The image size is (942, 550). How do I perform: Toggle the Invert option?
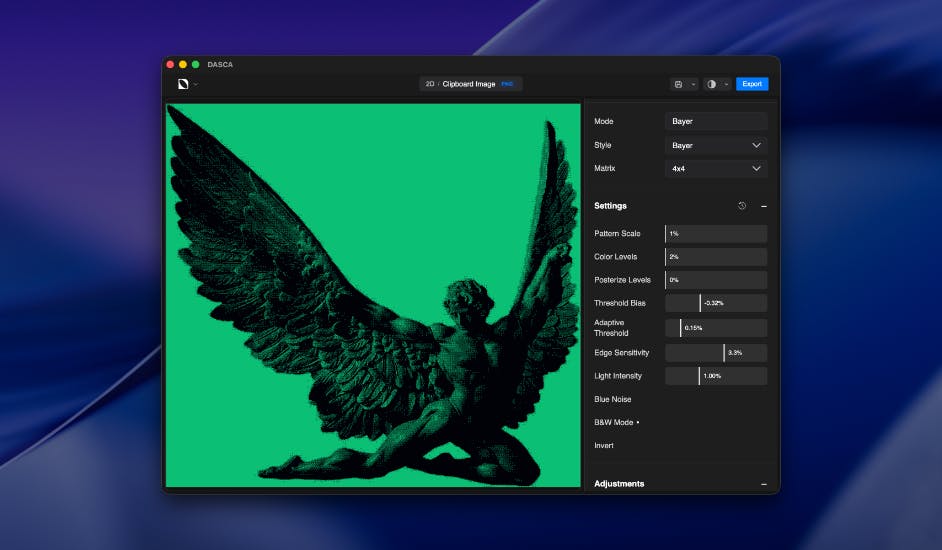coord(604,446)
